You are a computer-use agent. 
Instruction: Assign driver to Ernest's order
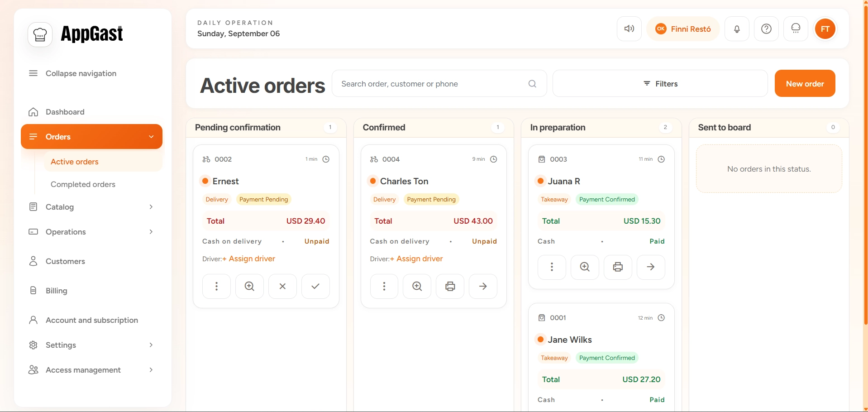point(249,259)
